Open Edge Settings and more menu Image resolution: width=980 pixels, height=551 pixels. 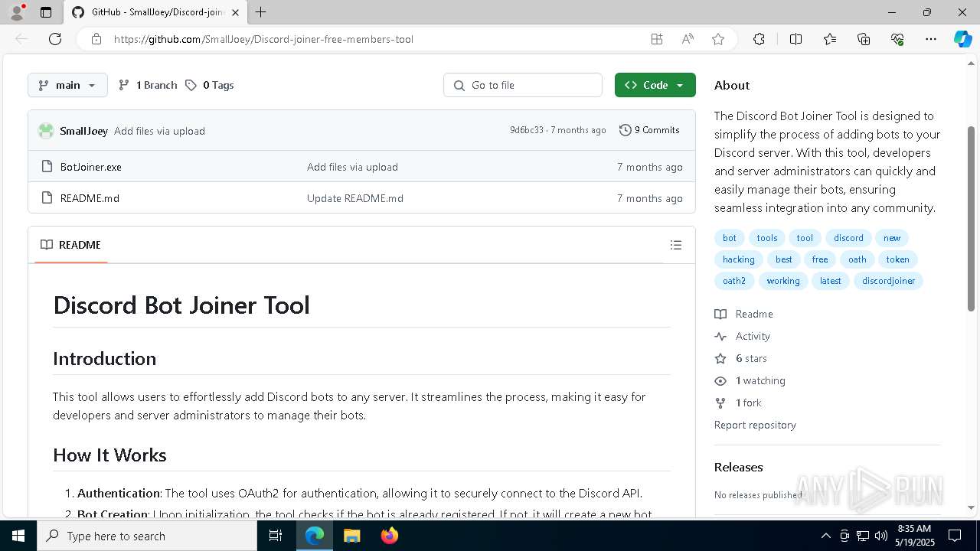[931, 39]
